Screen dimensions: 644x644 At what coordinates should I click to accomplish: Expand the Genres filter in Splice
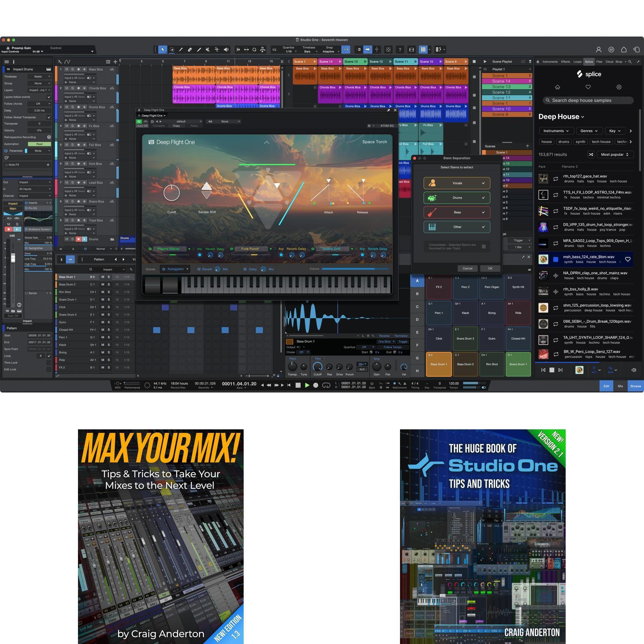pyautogui.click(x=589, y=131)
